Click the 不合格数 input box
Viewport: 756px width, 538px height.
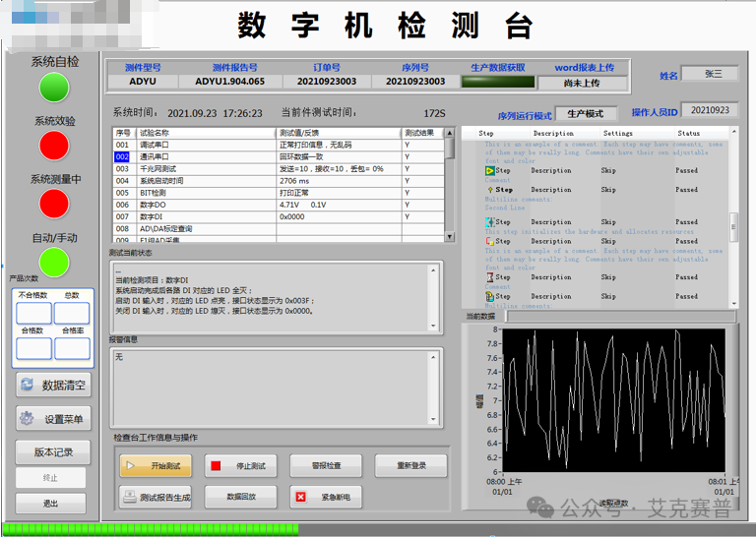pyautogui.click(x=33, y=313)
